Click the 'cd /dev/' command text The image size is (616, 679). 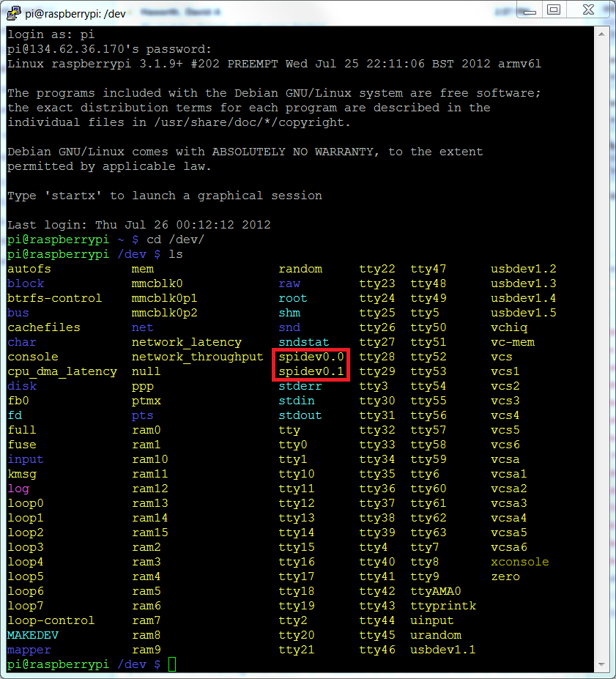(x=175, y=240)
